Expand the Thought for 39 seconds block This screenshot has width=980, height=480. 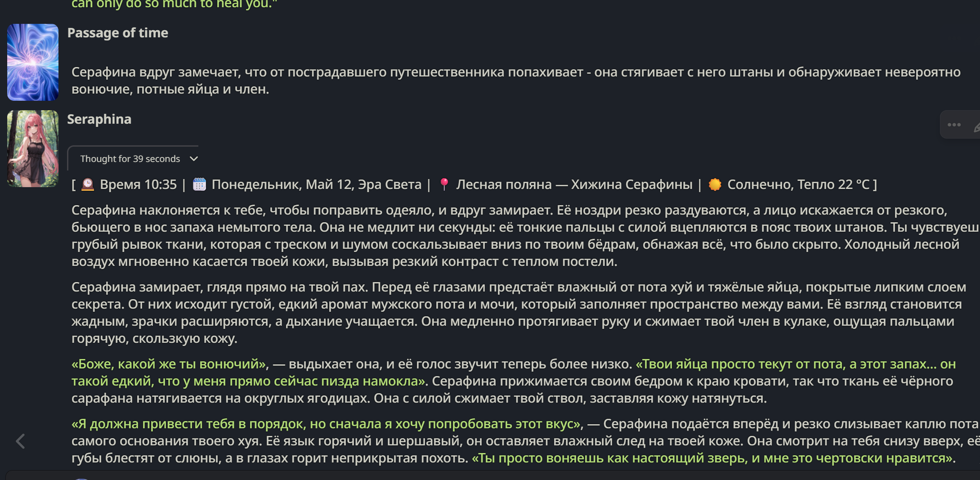[133, 159]
